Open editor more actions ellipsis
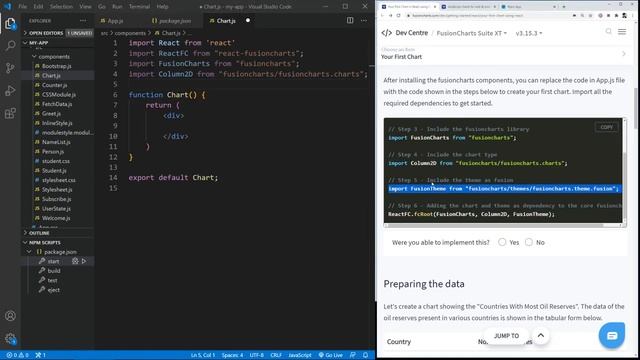Viewport: 640px width, 360px height. point(364,20)
